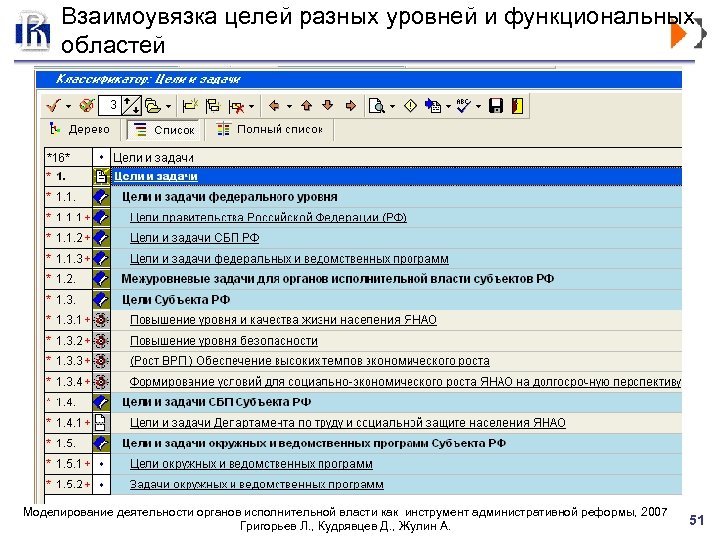Click the exit door icon

518,106
